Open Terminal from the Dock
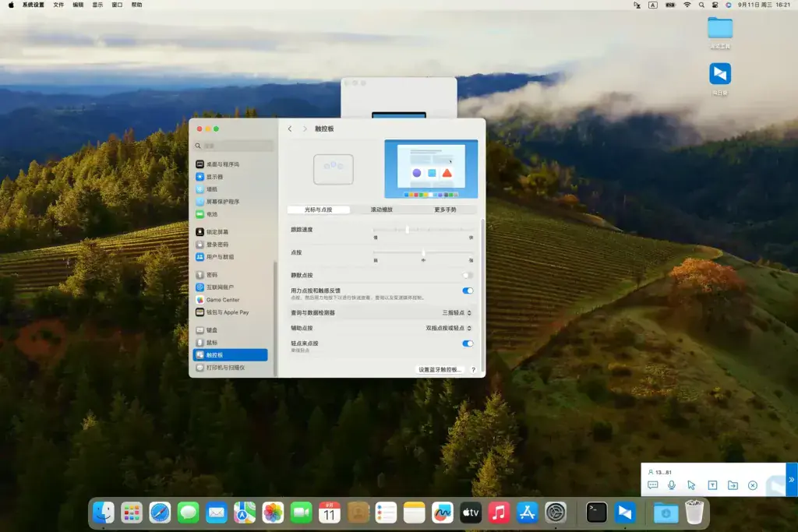The width and height of the screenshot is (798, 532). [x=596, y=513]
